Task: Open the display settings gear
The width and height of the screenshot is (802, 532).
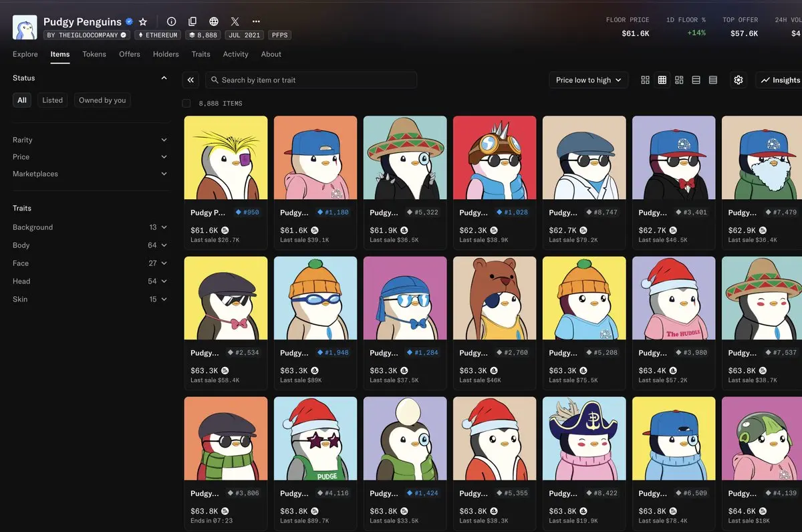Action: click(739, 80)
